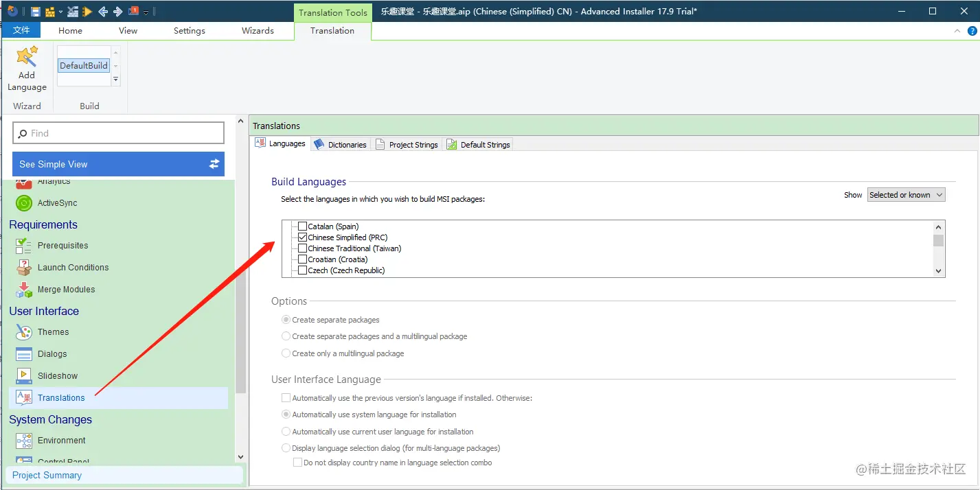Toggle Do not display country name checkbox

coord(297,463)
